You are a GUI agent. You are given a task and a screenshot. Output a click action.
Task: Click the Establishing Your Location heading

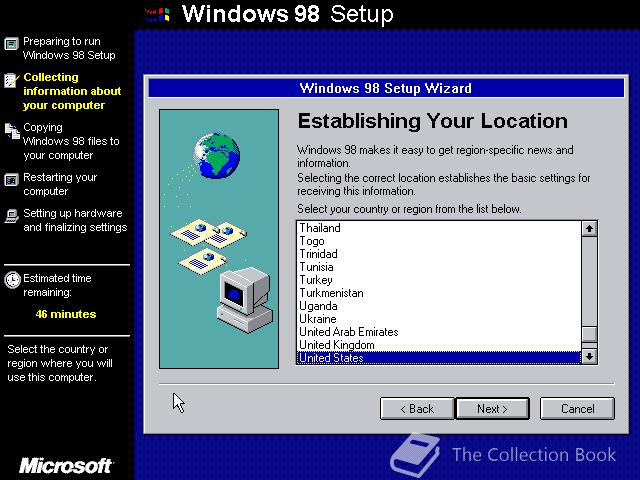click(x=433, y=121)
